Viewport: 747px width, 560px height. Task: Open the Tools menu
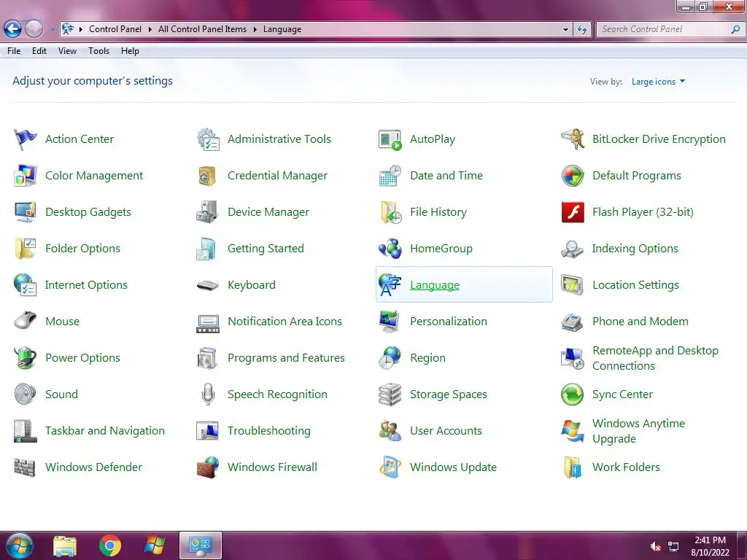point(98,51)
